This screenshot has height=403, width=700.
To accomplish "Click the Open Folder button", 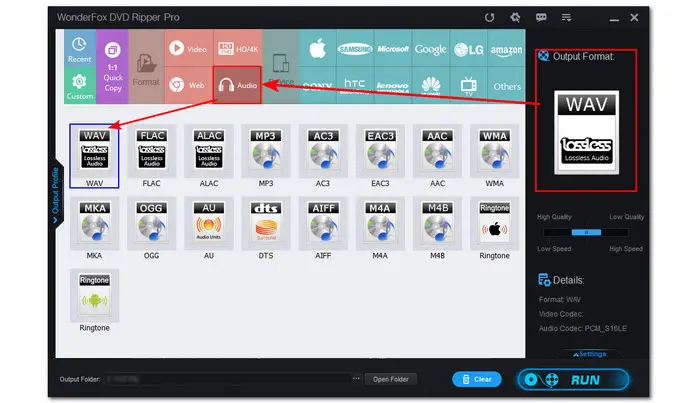I will 391,379.
